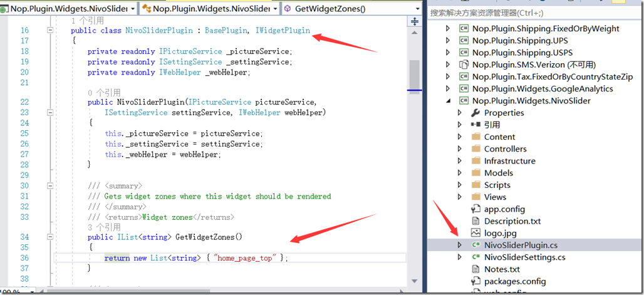Click the split editor window icon
This screenshot has height=295, width=644.
[x=415, y=21]
